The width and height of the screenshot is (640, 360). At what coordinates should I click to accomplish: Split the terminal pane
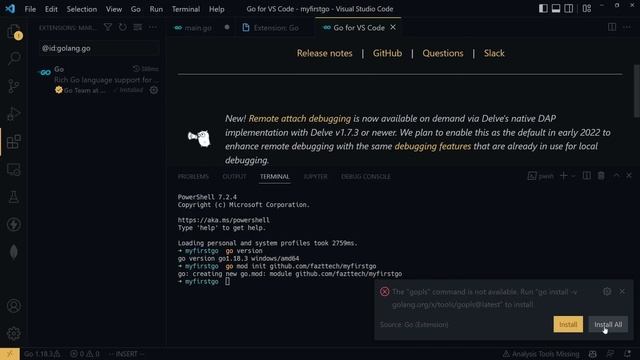coord(587,176)
